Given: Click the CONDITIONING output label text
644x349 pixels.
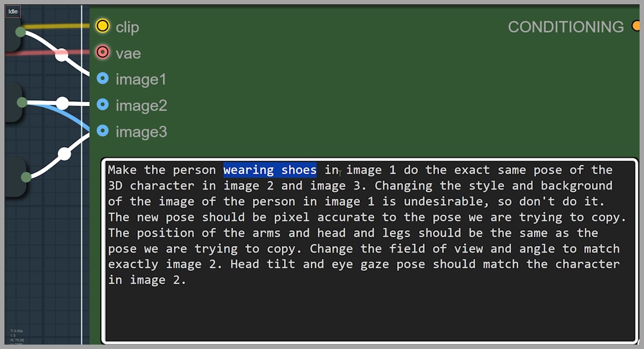Looking at the screenshot, I should (x=565, y=27).
